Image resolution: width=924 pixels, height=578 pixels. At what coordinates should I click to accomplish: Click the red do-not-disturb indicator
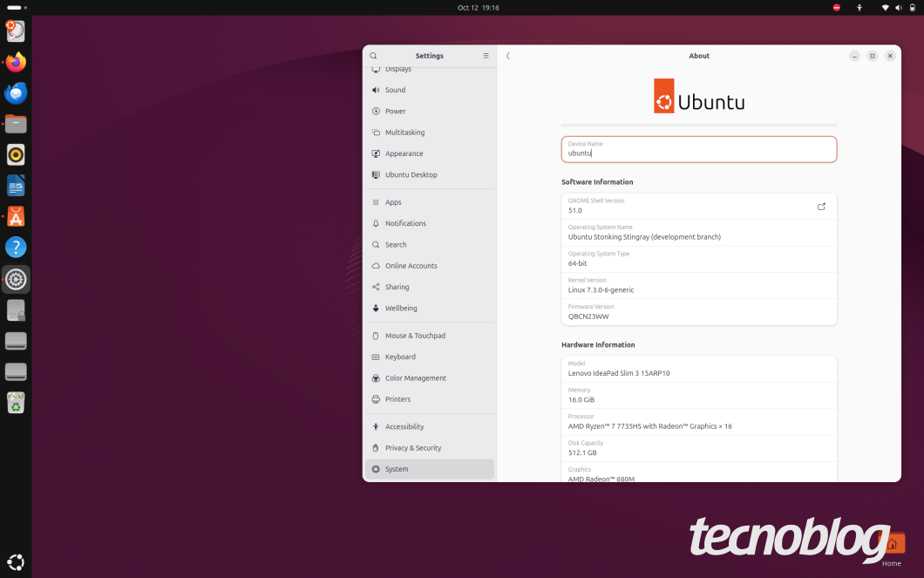pyautogui.click(x=836, y=8)
